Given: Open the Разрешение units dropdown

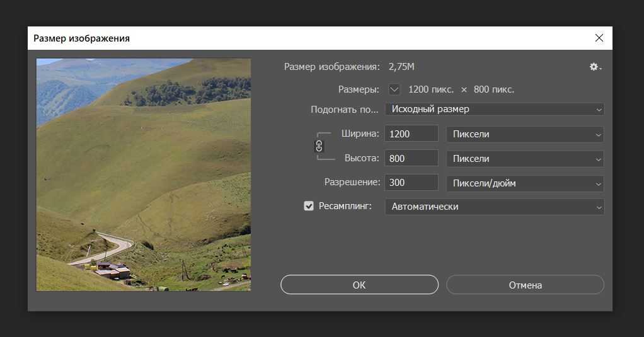Looking at the screenshot, I should 524,183.
